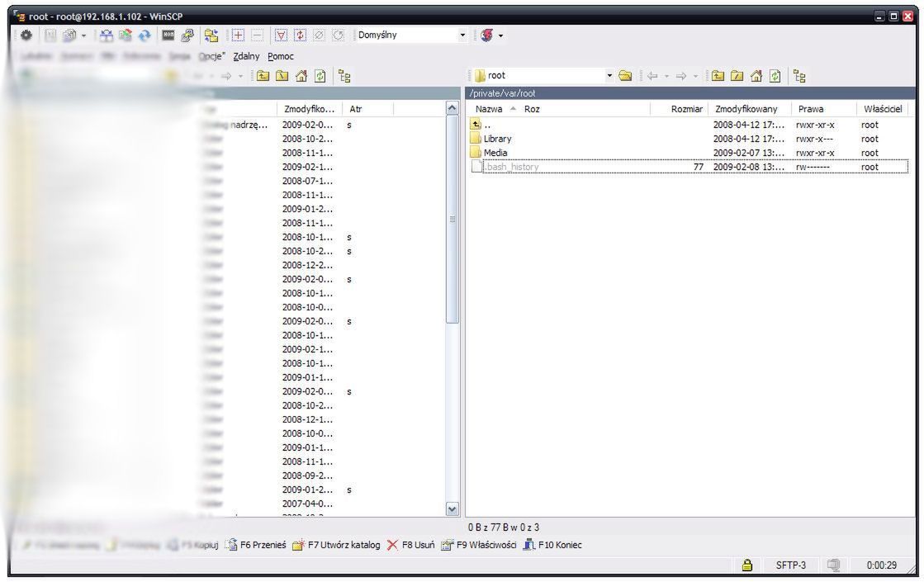The image size is (924, 582).
Task: Click the Compare Directories toolbar icon
Action: pos(106,35)
